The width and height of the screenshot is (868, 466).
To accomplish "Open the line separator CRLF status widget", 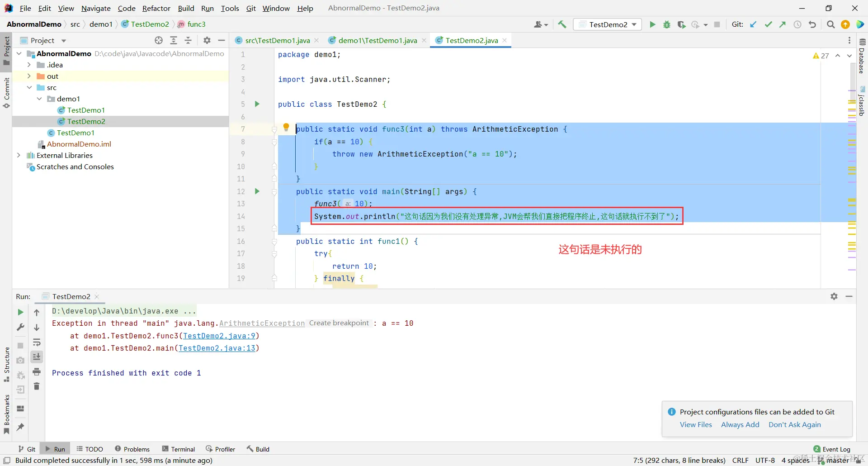I will pyautogui.click(x=740, y=460).
